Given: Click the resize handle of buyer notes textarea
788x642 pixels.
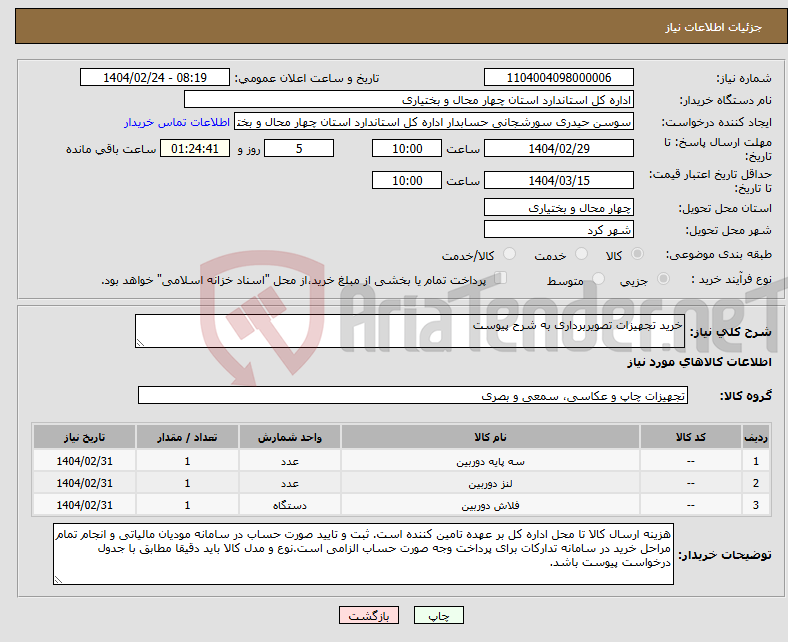Looking at the screenshot, I should (x=58, y=580).
